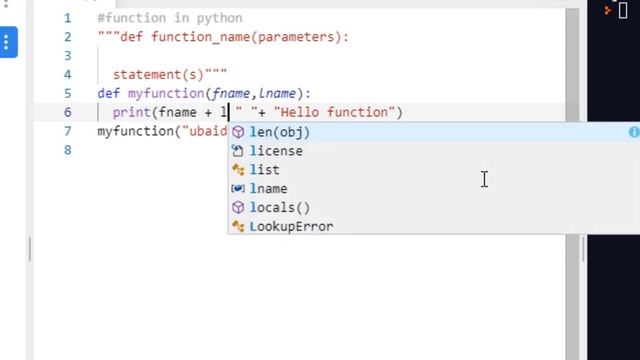Choose locals() autocomplete entry
The image size is (640, 360).
[434, 207]
